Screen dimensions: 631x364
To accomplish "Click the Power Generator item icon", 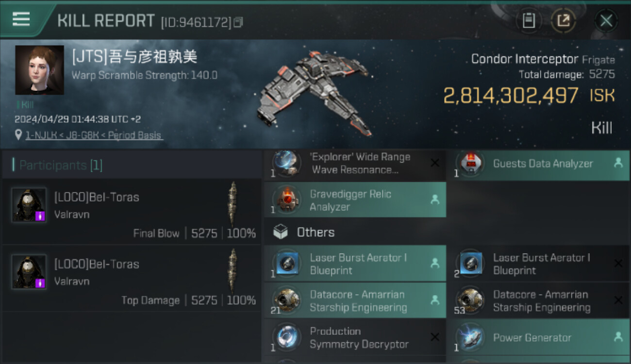I will pos(470,337).
